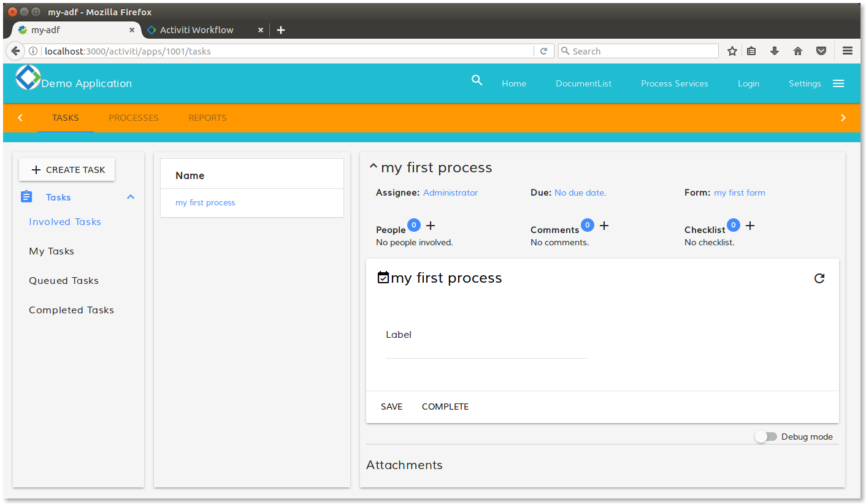Image resolution: width=866 pixels, height=504 pixels.
Task: Click the refresh icon on form card
Action: tap(819, 278)
